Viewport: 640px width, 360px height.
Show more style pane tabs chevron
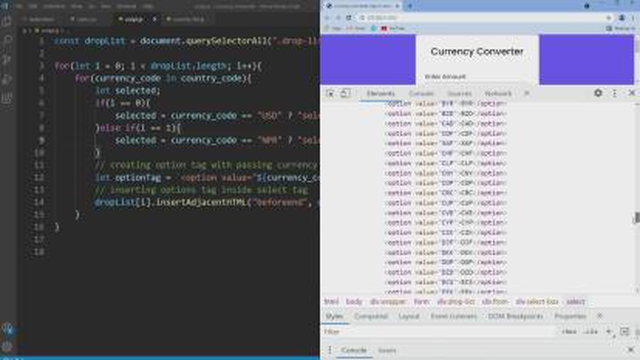pyautogui.click(x=600, y=316)
